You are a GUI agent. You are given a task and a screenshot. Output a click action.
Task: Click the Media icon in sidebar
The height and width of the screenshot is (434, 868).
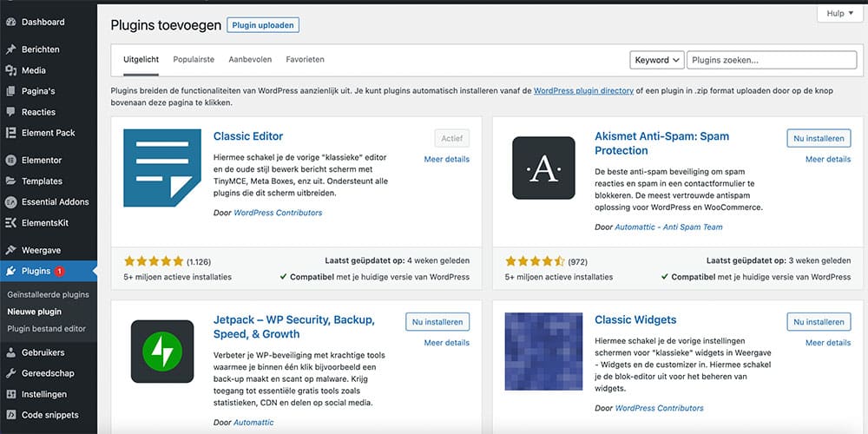[11, 70]
